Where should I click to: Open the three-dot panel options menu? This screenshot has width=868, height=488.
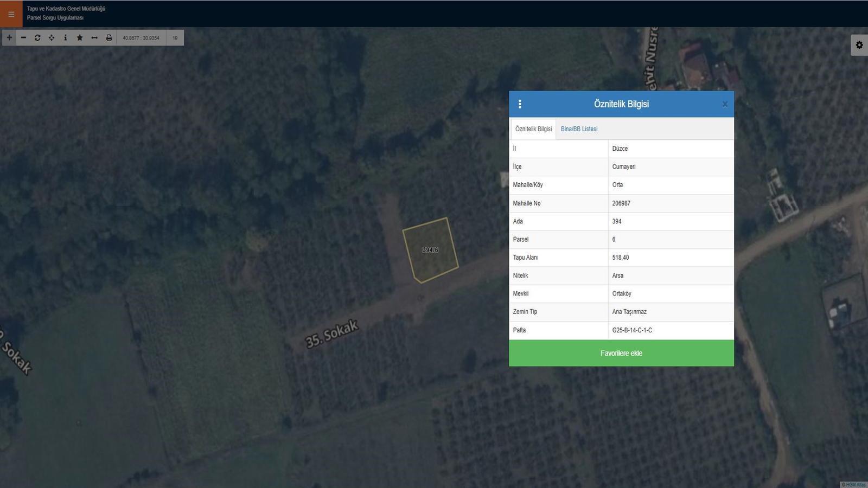pyautogui.click(x=520, y=104)
